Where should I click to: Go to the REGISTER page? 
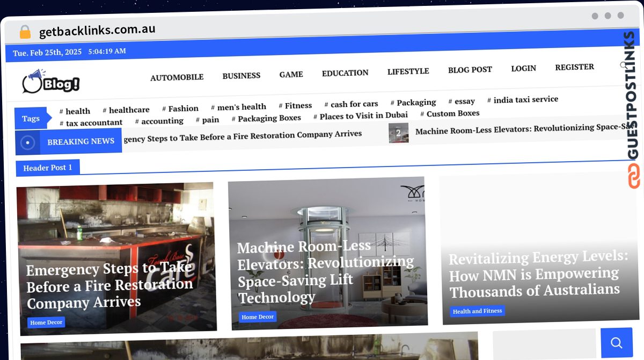click(x=574, y=67)
